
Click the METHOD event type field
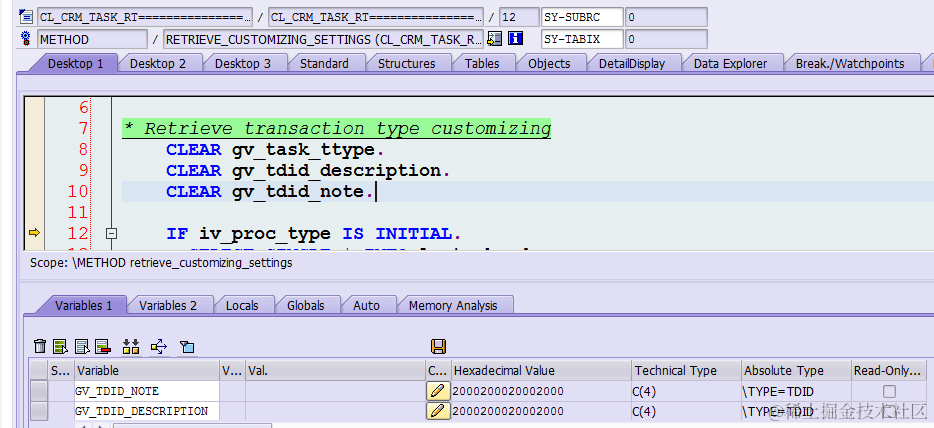click(92, 39)
